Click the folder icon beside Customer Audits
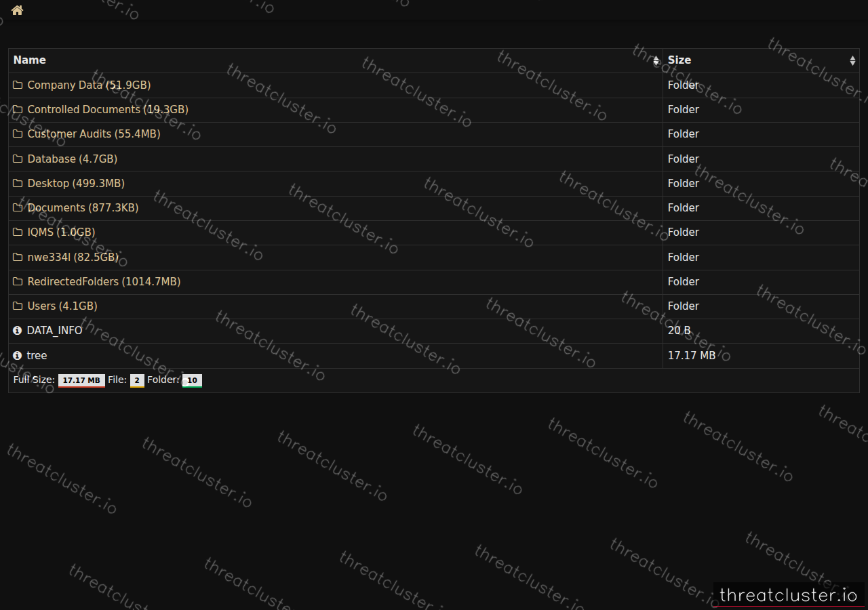The image size is (868, 610). click(x=18, y=134)
